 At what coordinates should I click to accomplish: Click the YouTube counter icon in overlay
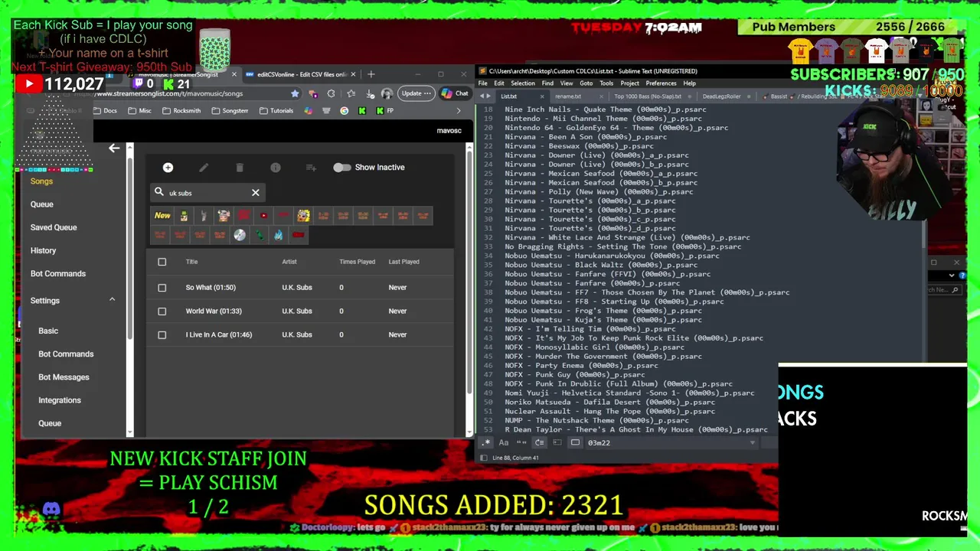(29, 84)
